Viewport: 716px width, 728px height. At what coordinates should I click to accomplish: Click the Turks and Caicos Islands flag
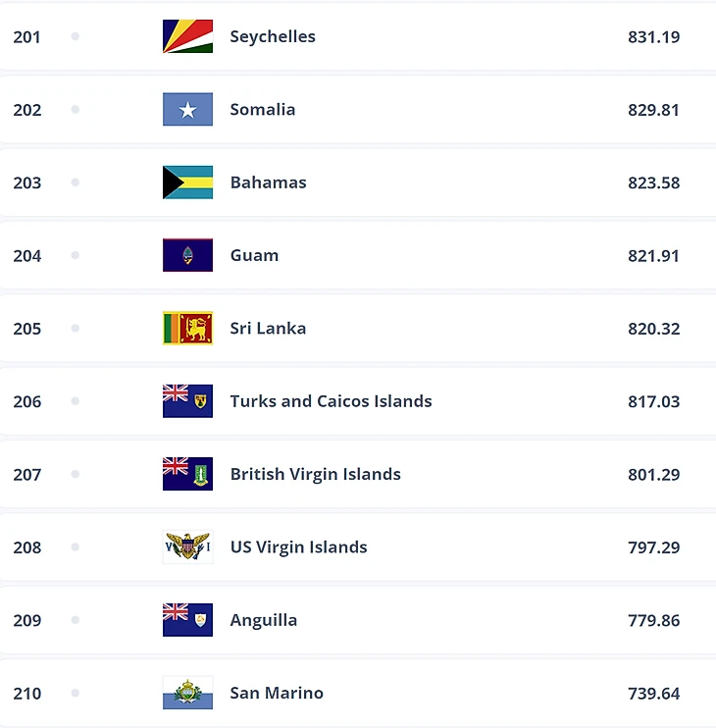tap(187, 401)
